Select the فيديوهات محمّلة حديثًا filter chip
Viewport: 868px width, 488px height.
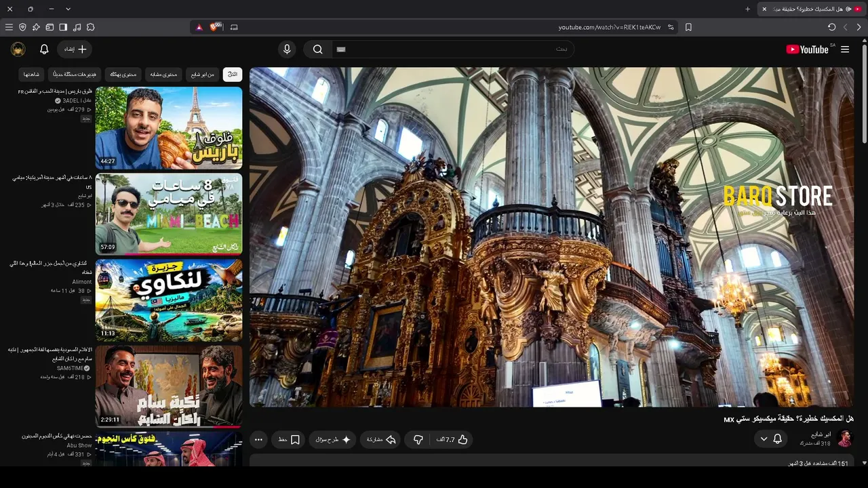tap(75, 74)
